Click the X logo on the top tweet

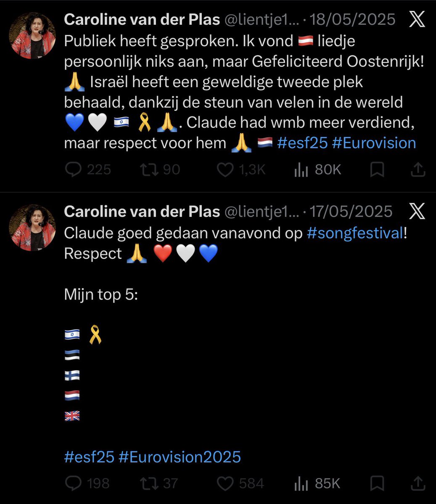pyautogui.click(x=417, y=20)
